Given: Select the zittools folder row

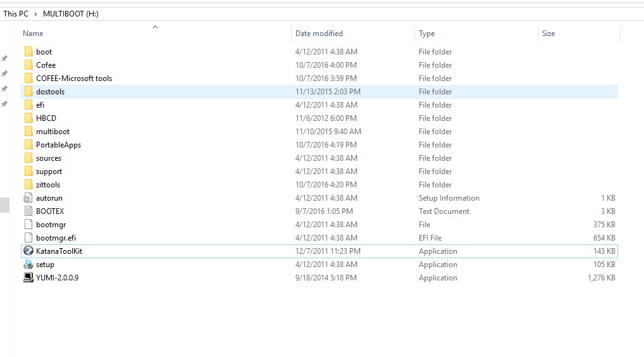Looking at the screenshot, I should pyautogui.click(x=319, y=184).
